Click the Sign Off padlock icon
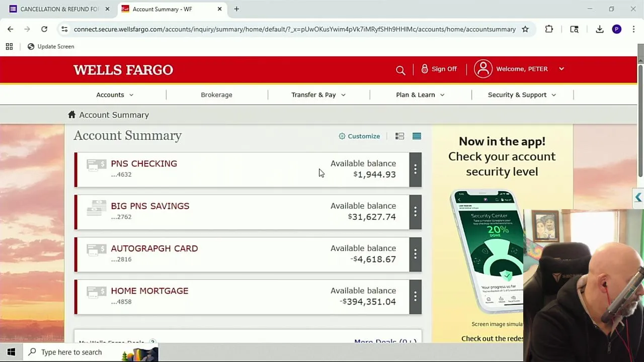This screenshot has width=644, height=362. click(425, 69)
